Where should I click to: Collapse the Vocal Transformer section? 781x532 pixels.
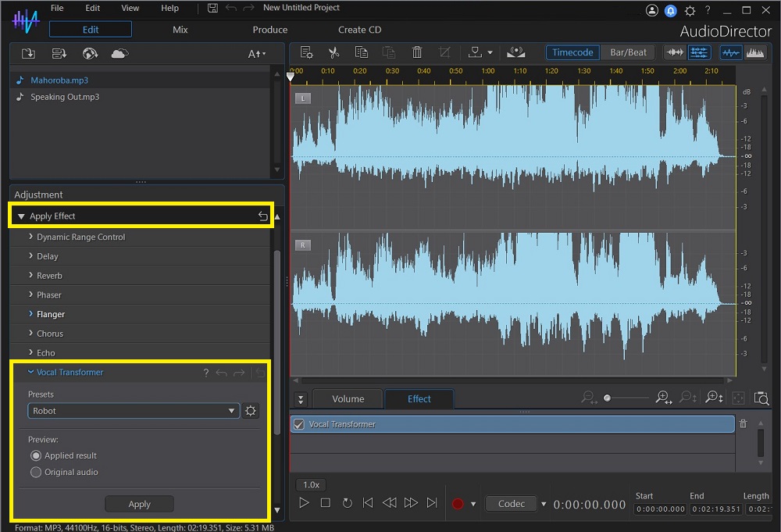click(x=31, y=372)
